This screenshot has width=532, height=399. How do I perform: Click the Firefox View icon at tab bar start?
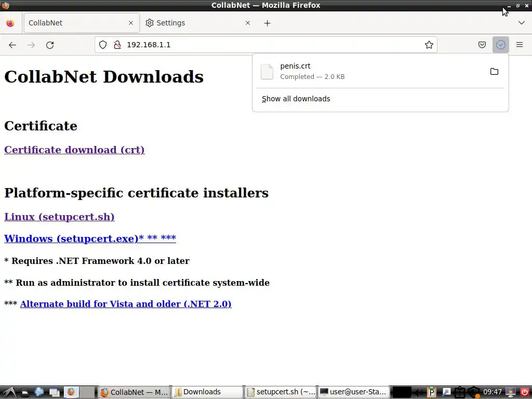click(x=10, y=23)
